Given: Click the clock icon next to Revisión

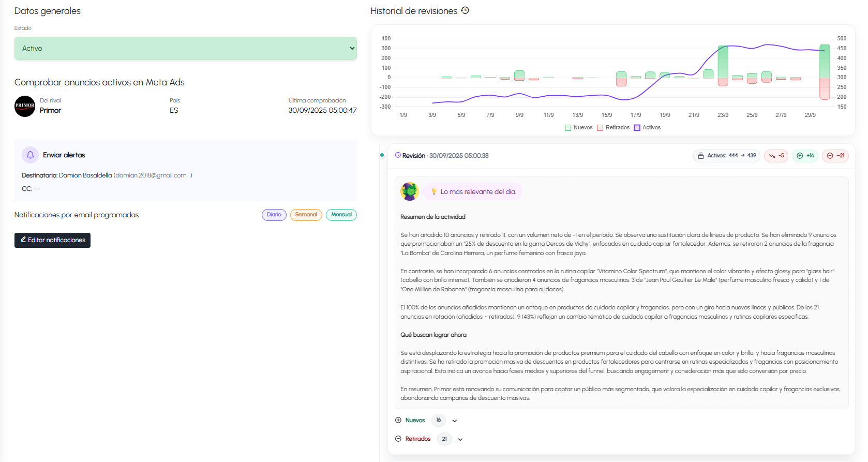Looking at the screenshot, I should pyautogui.click(x=398, y=155).
